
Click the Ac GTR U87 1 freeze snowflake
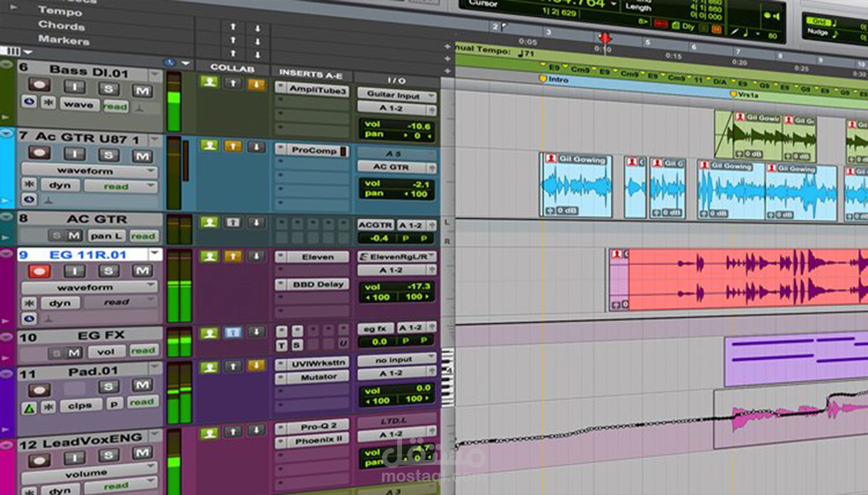(29, 184)
